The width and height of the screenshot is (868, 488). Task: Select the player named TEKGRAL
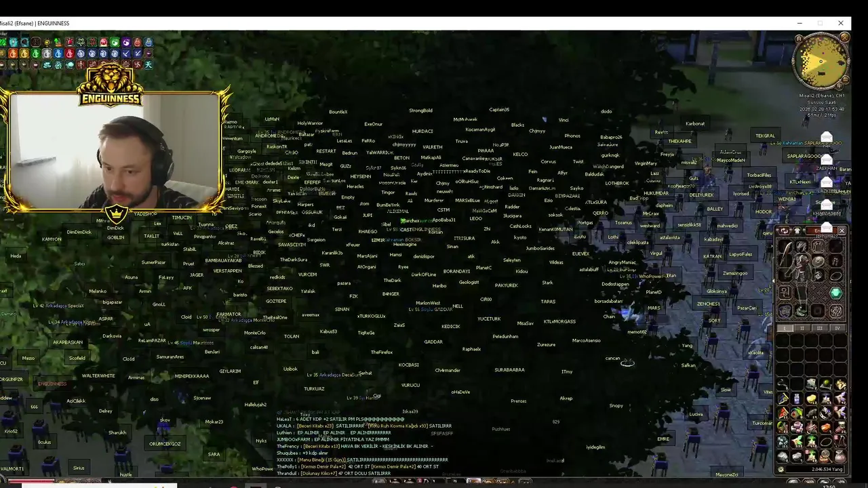[765, 136]
